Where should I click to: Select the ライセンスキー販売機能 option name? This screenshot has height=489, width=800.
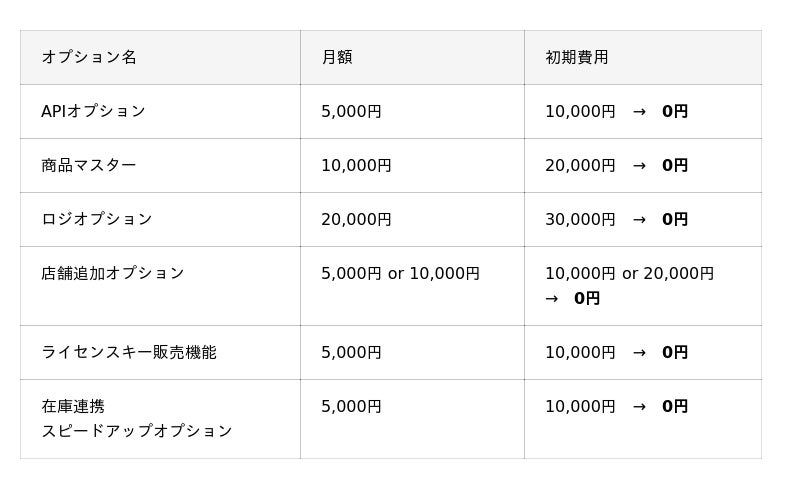[x=129, y=352]
